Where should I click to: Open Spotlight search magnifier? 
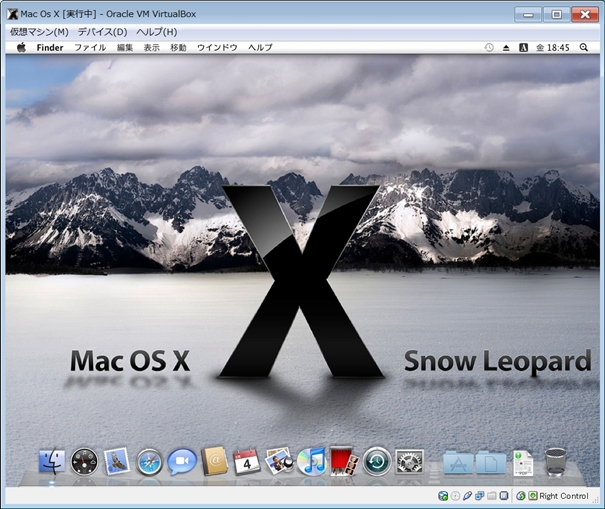[x=584, y=47]
